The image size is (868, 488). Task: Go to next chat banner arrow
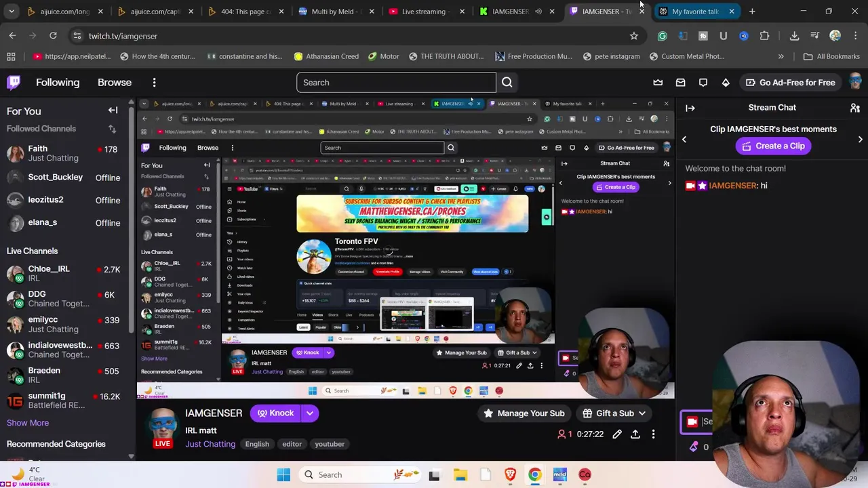point(861,139)
